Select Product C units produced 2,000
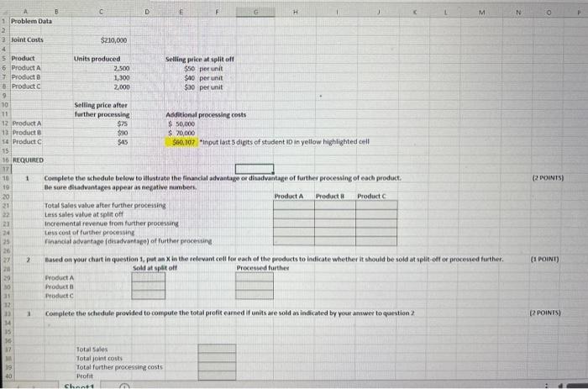The width and height of the screenshot is (588, 389). (x=122, y=87)
